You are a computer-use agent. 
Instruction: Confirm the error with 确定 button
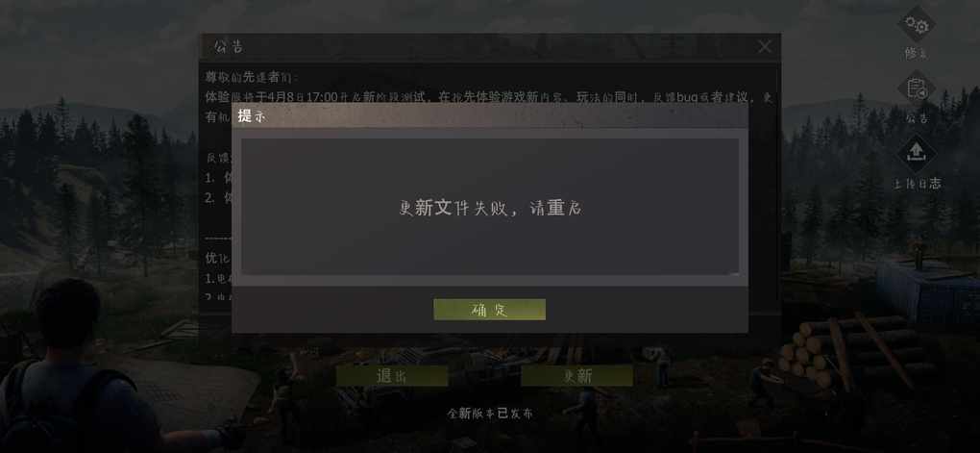click(489, 309)
